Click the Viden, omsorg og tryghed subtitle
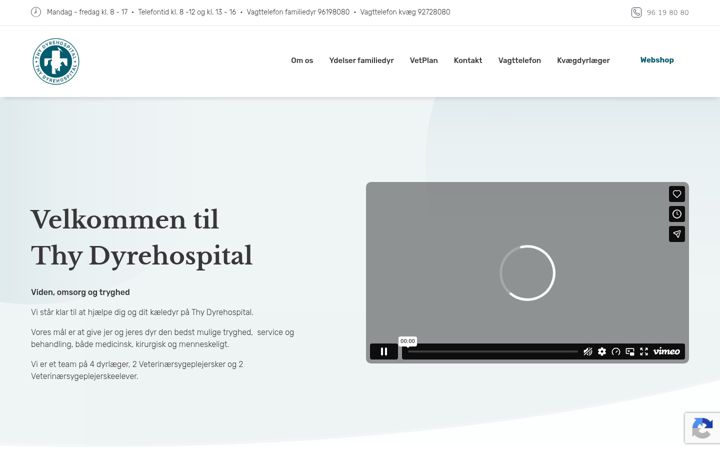720x450 pixels. pyautogui.click(x=80, y=292)
